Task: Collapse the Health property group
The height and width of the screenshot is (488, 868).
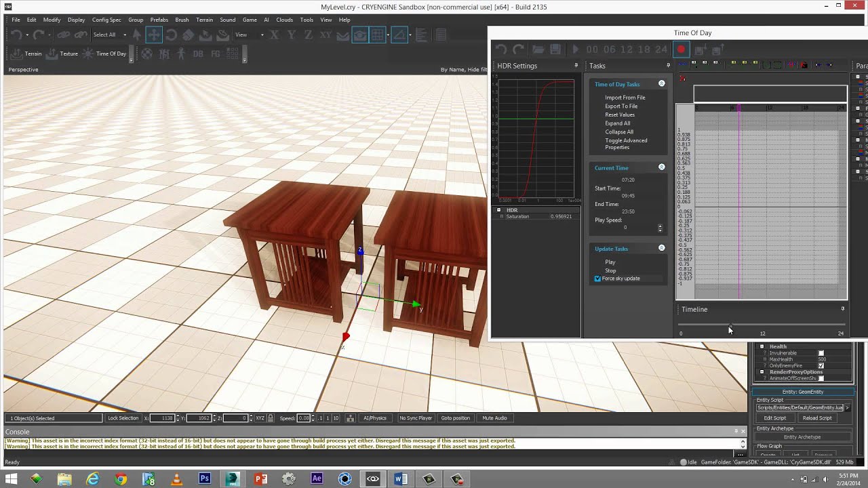Action: pos(762,346)
